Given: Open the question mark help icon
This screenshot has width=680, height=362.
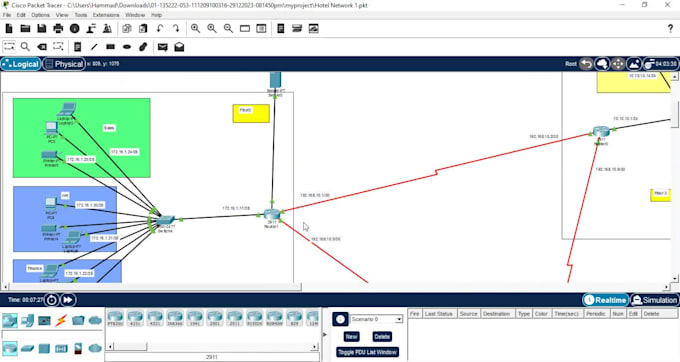Looking at the screenshot, I should [x=670, y=29].
